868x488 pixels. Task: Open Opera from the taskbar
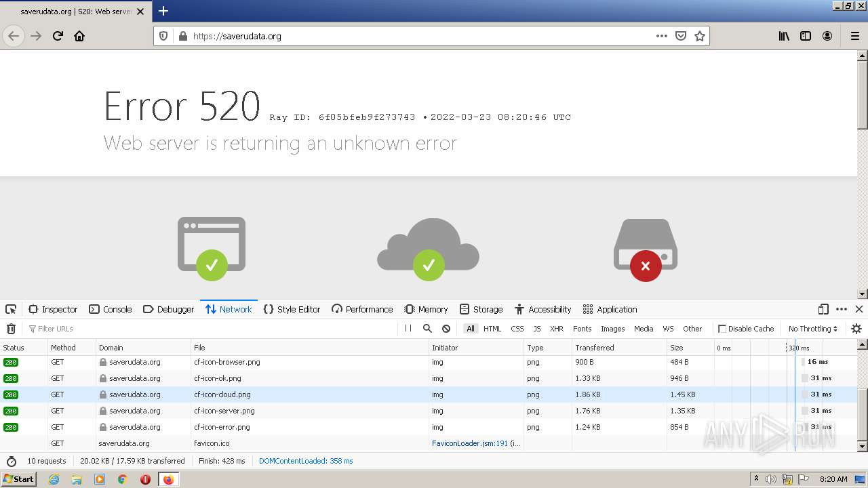point(145,479)
